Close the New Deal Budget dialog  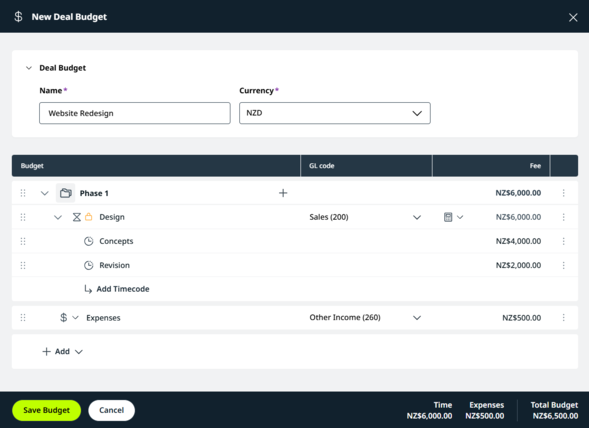(573, 17)
